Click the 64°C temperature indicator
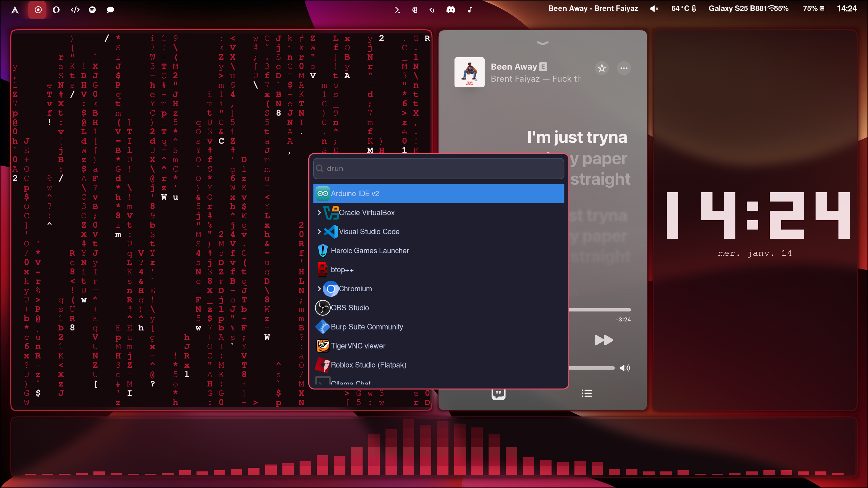868x488 pixels. [x=684, y=8]
